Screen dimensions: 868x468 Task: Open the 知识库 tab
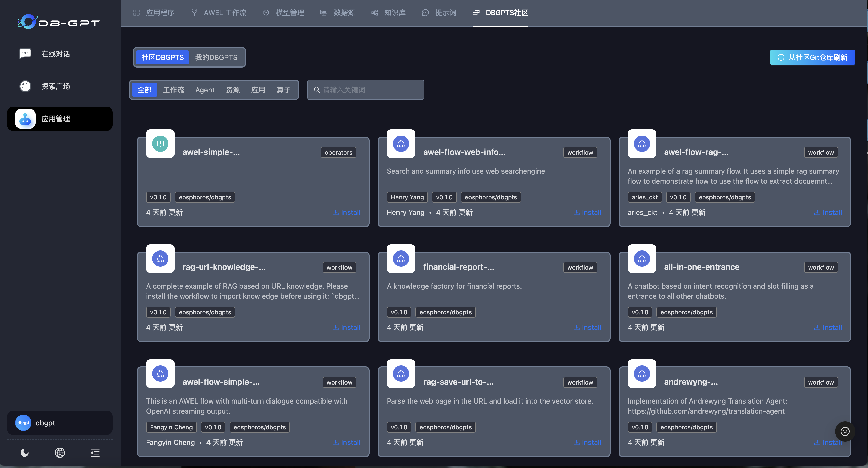point(388,13)
